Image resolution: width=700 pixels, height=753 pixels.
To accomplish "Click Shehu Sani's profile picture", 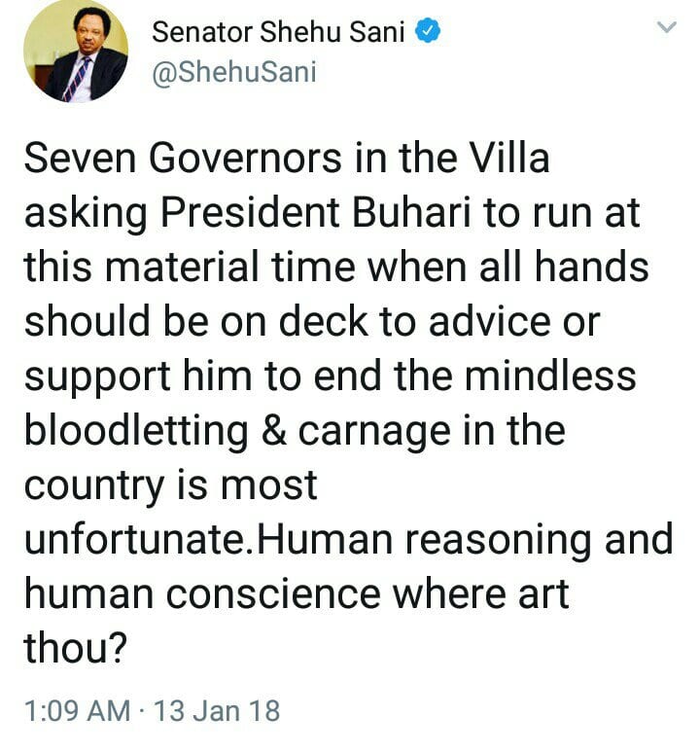I will click(74, 53).
